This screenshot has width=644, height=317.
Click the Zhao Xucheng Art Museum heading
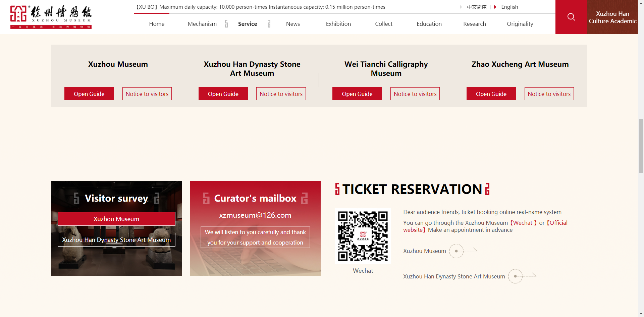click(520, 64)
